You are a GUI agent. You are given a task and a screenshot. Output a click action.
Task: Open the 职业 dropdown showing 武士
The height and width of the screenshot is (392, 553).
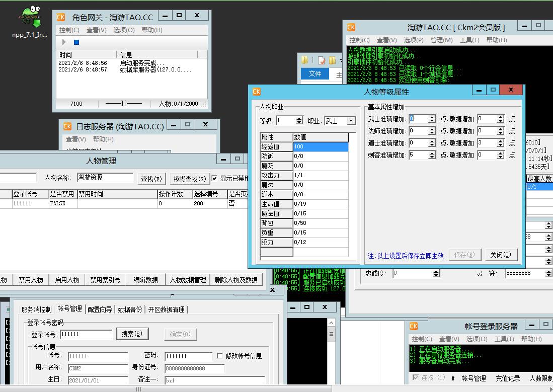[351, 121]
